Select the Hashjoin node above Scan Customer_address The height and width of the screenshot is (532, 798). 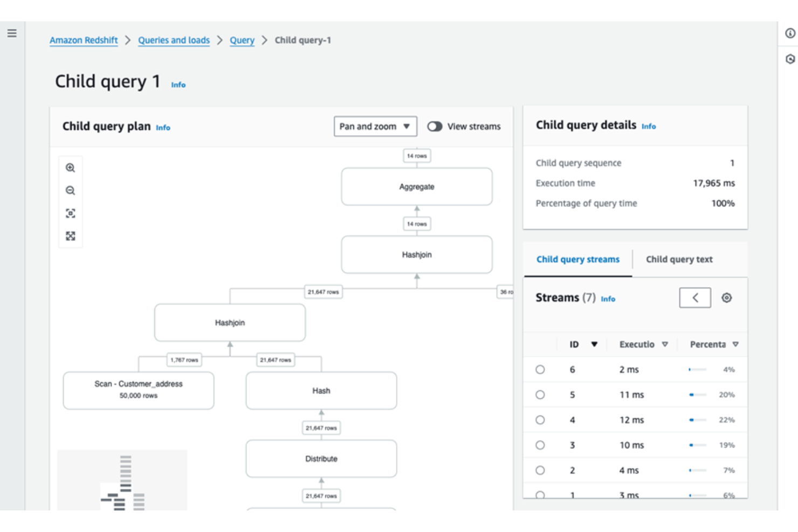point(230,322)
